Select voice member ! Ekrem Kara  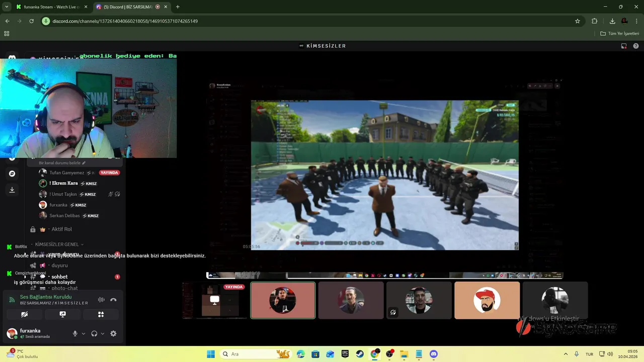pos(63,184)
